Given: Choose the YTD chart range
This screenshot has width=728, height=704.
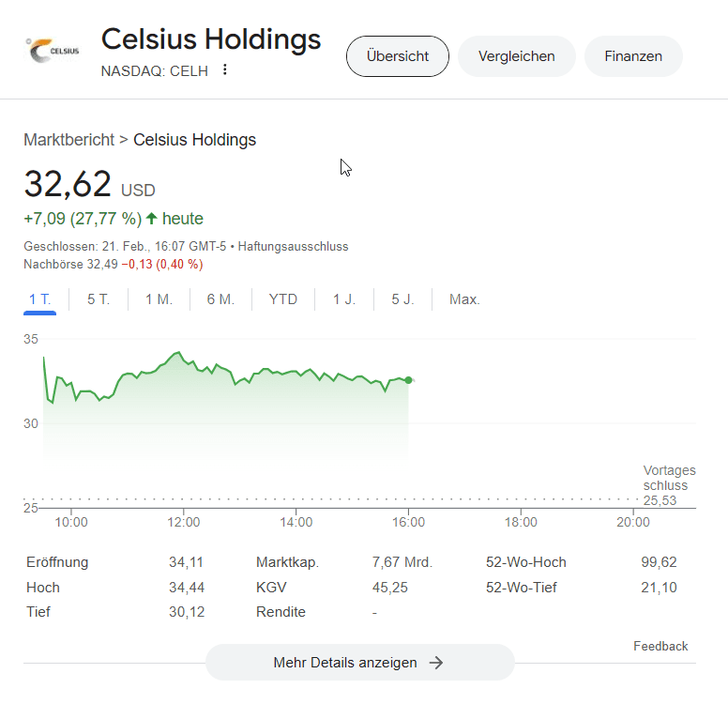Looking at the screenshot, I should (282, 299).
